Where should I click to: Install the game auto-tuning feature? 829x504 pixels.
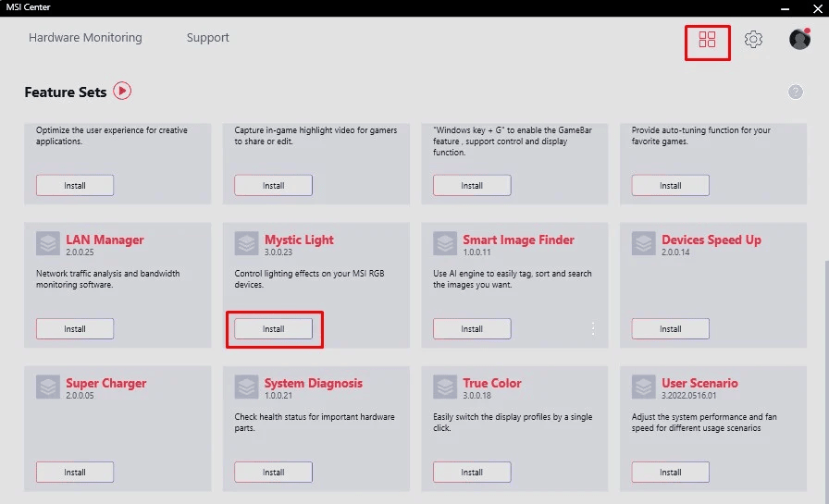coord(671,186)
